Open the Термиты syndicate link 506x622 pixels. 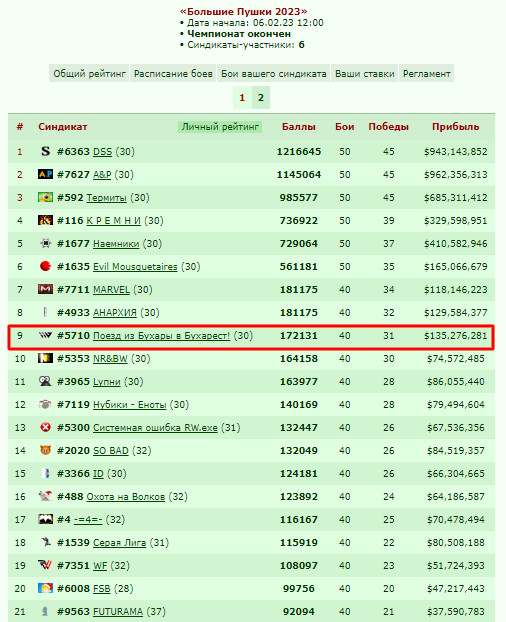pyautogui.click(x=107, y=198)
